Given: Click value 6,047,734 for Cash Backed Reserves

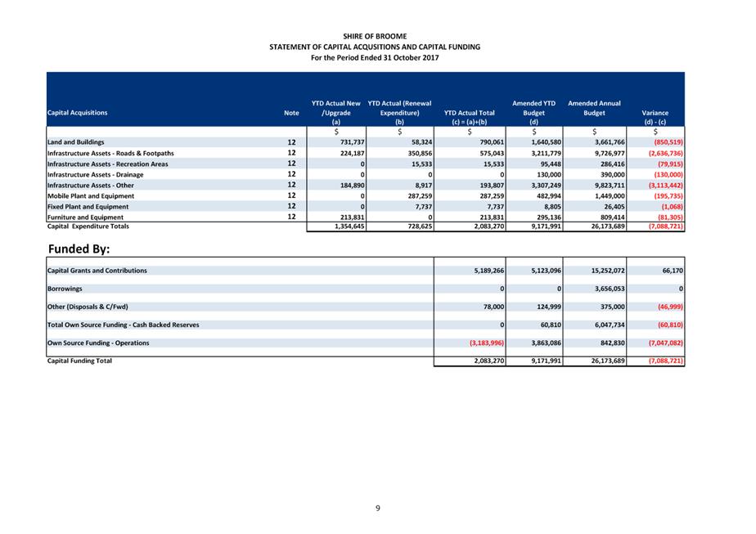Looking at the screenshot, I should (610, 325).
